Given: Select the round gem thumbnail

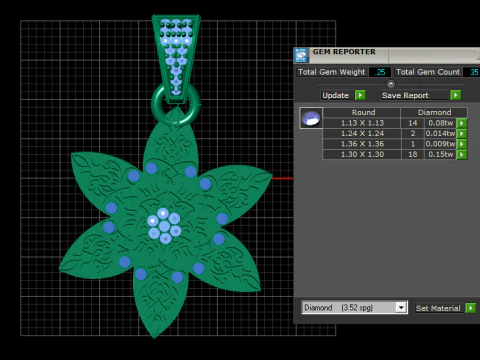Looking at the screenshot, I should click(x=311, y=118).
